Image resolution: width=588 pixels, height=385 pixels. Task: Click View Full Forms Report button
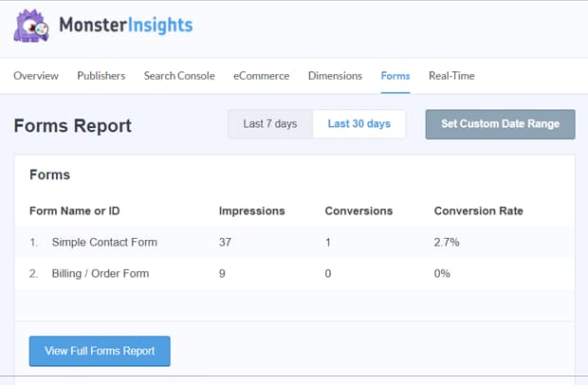[x=100, y=351]
